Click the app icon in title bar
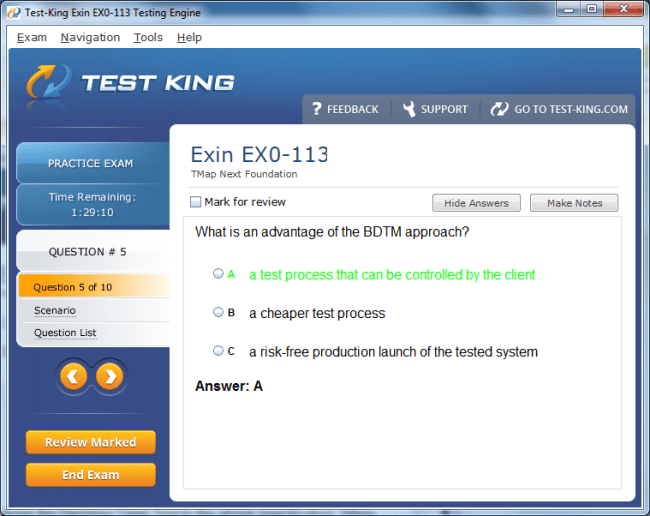This screenshot has width=650, height=516. point(12,12)
